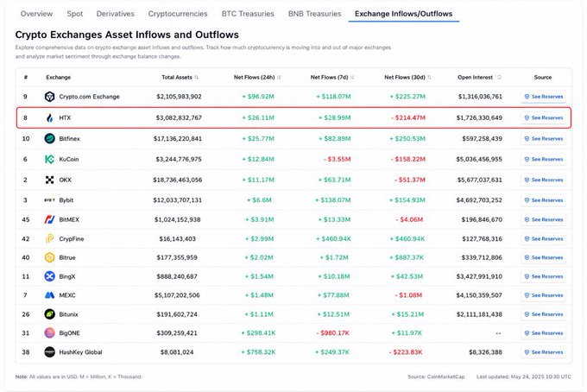Click the OKX logo icon

(49, 180)
